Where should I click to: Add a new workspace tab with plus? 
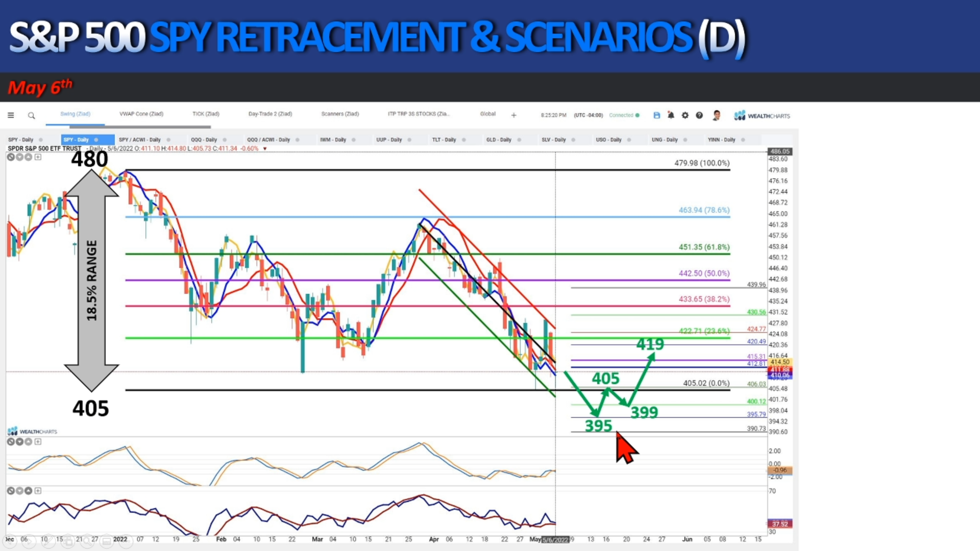coord(514,115)
